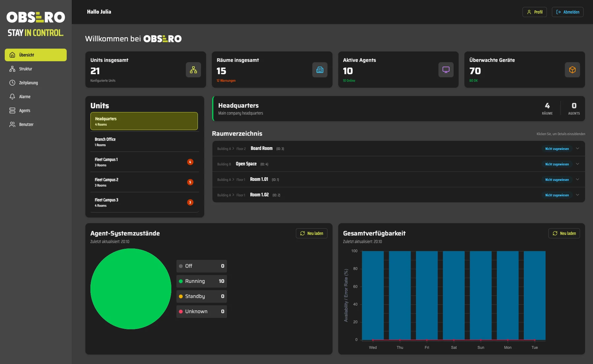The image size is (593, 364).
Task: Click the red badge 3 on Fleet Campus 3
Action: coord(190,202)
